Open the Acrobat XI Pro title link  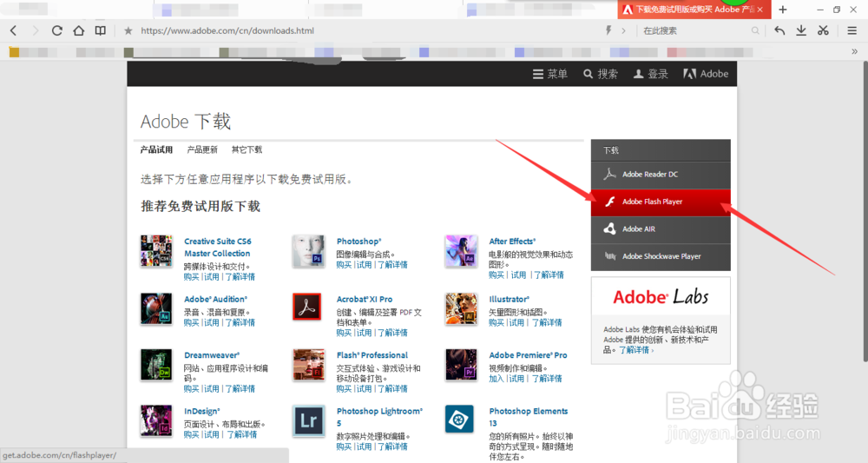365,299
